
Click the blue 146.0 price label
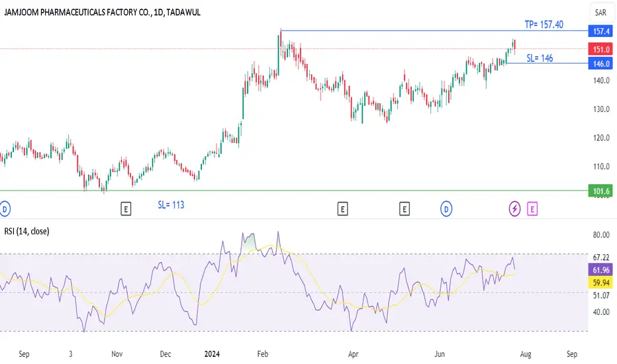[x=600, y=64]
